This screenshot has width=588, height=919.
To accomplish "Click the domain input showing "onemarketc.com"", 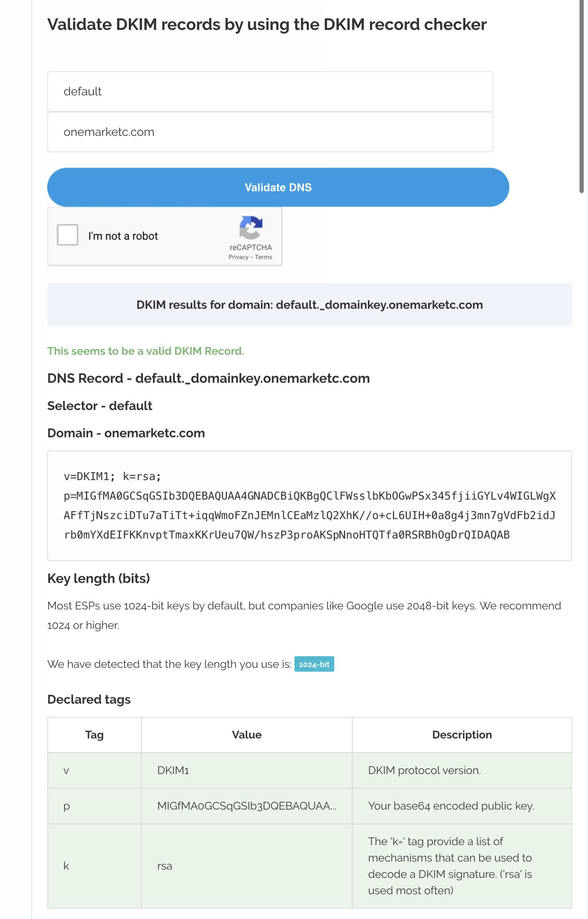I will tap(269, 131).
